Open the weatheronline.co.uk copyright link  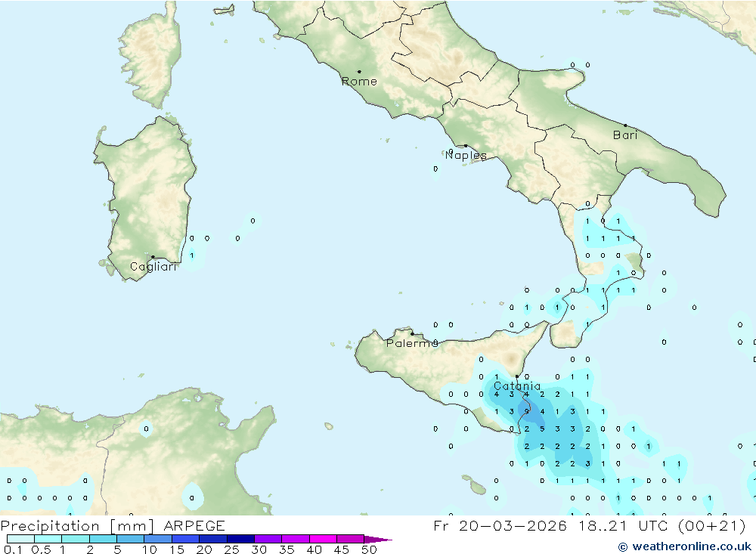[685, 546]
